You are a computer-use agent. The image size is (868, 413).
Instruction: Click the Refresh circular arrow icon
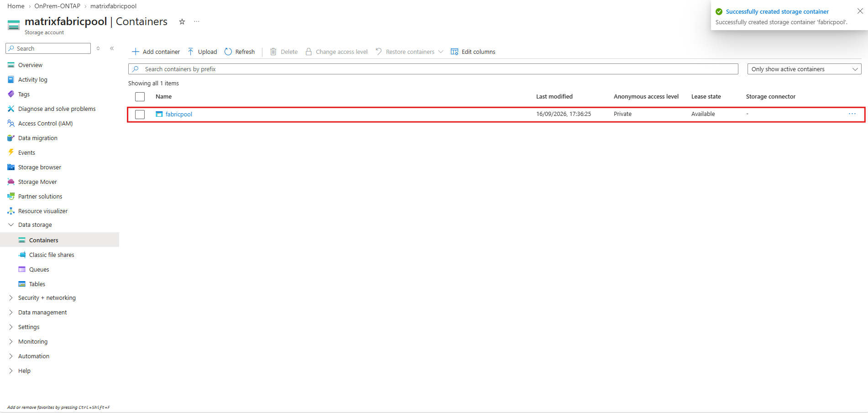[228, 52]
